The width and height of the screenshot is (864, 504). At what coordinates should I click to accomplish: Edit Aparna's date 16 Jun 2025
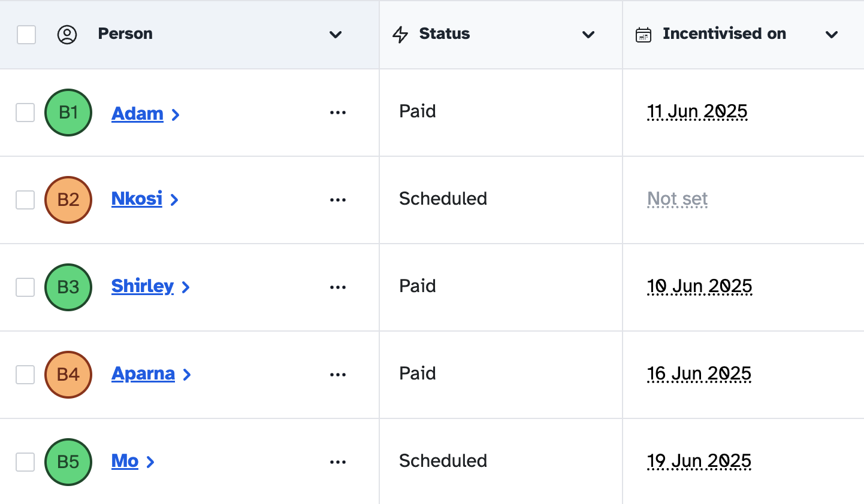point(699,374)
